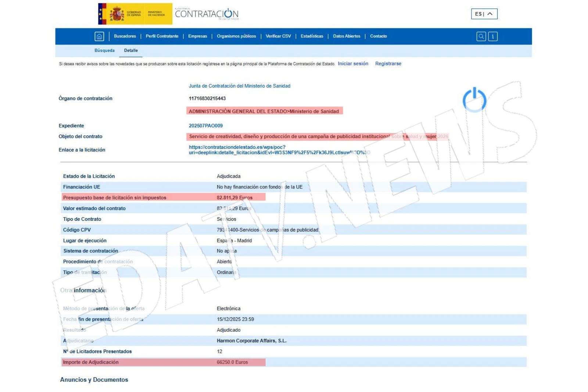Go to Verificar CSV
This screenshot has height=392, width=588.
click(x=278, y=36)
